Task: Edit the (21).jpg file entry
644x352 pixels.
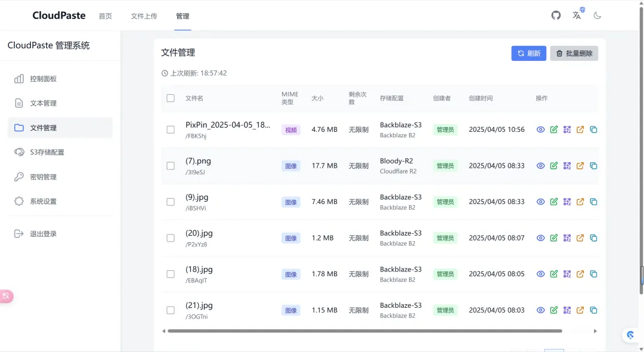Action: (x=553, y=310)
